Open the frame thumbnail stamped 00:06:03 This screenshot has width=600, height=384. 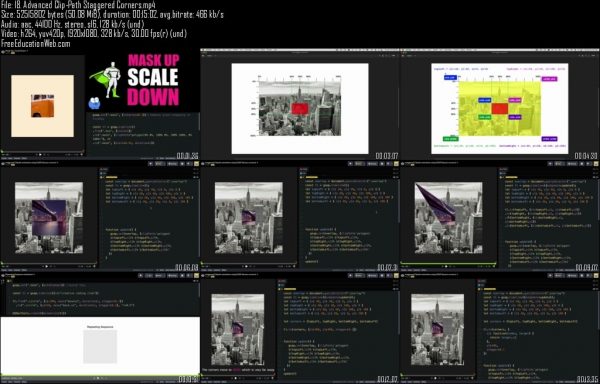(100, 216)
